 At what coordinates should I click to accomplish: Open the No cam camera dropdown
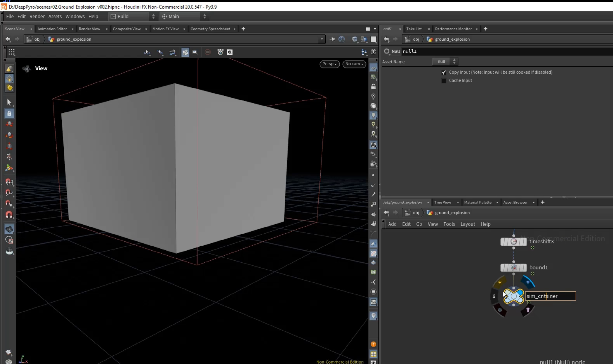tap(354, 64)
